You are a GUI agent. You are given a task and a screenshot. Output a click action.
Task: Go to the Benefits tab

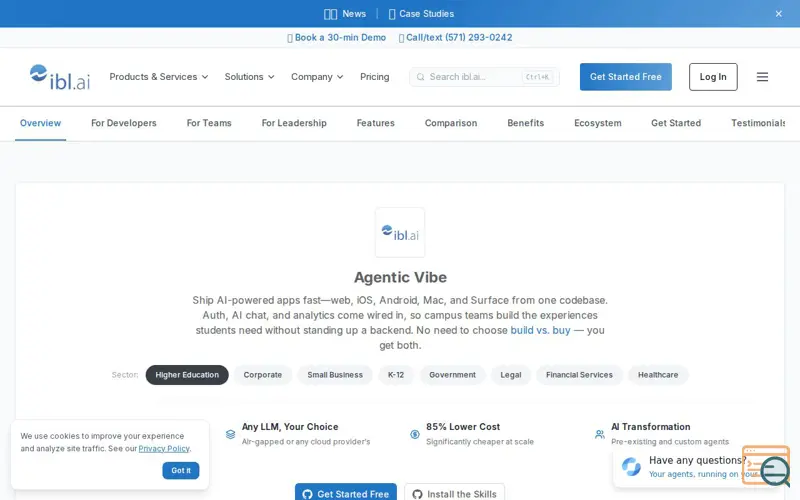click(526, 123)
